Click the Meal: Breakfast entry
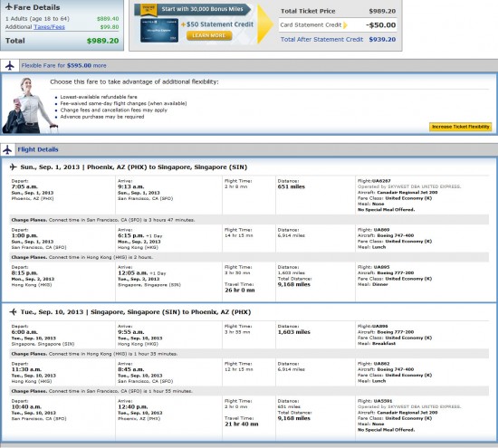 pos(377,344)
